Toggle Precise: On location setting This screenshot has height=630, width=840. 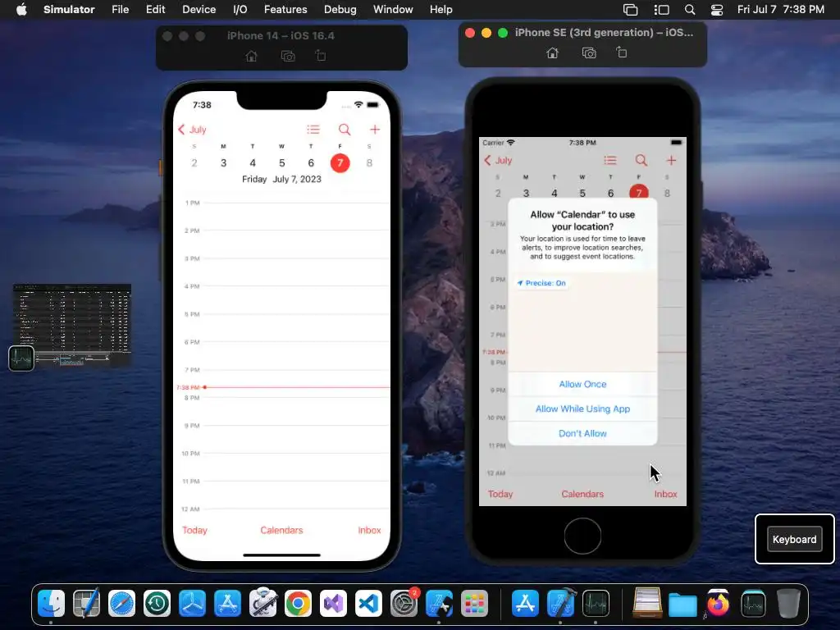[x=541, y=283]
